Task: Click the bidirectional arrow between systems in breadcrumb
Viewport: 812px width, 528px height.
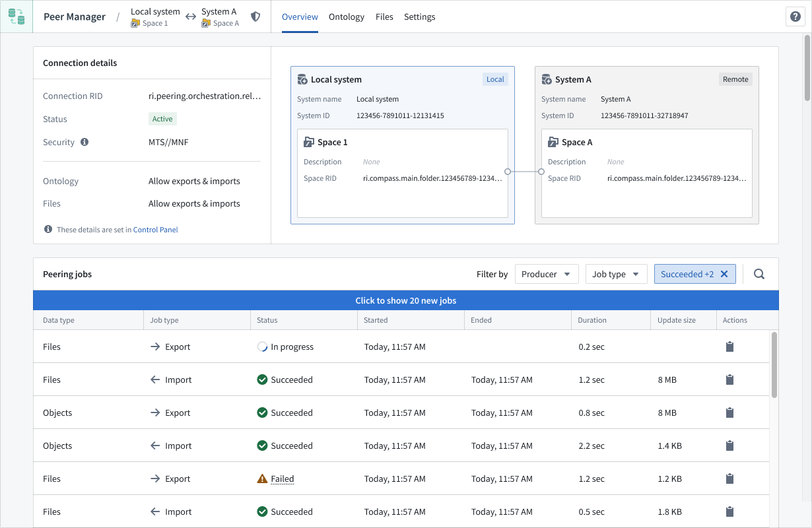Action: click(x=190, y=16)
